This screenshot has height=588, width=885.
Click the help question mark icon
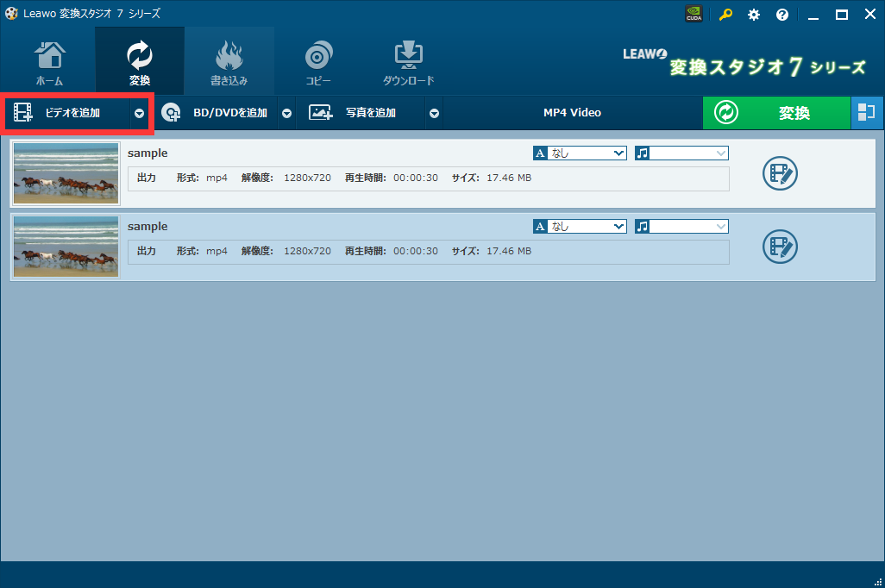point(782,14)
